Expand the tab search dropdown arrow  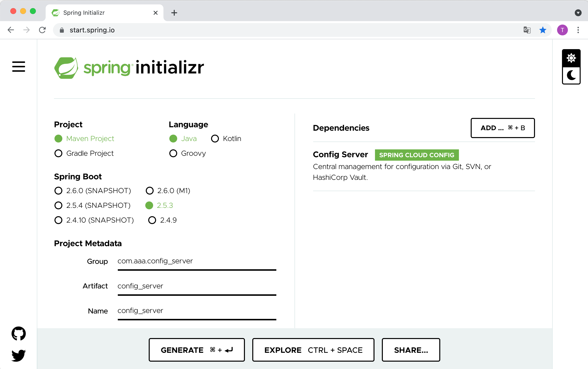click(578, 13)
